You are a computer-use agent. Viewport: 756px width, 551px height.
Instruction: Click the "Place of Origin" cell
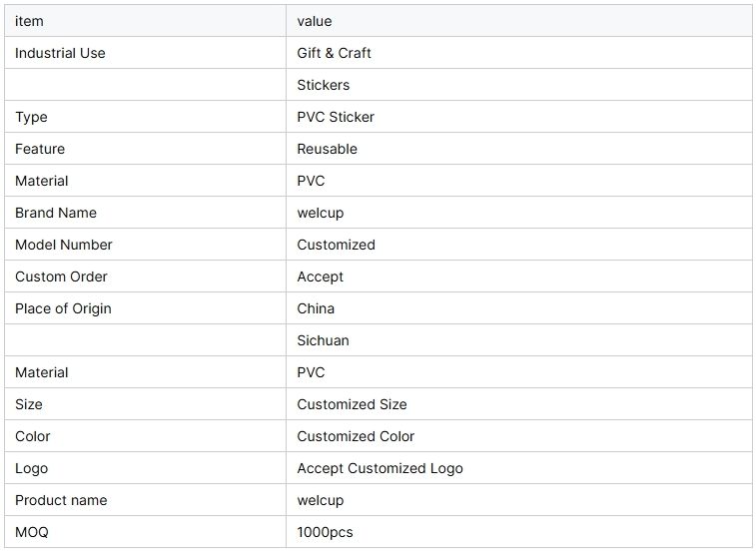63,308
